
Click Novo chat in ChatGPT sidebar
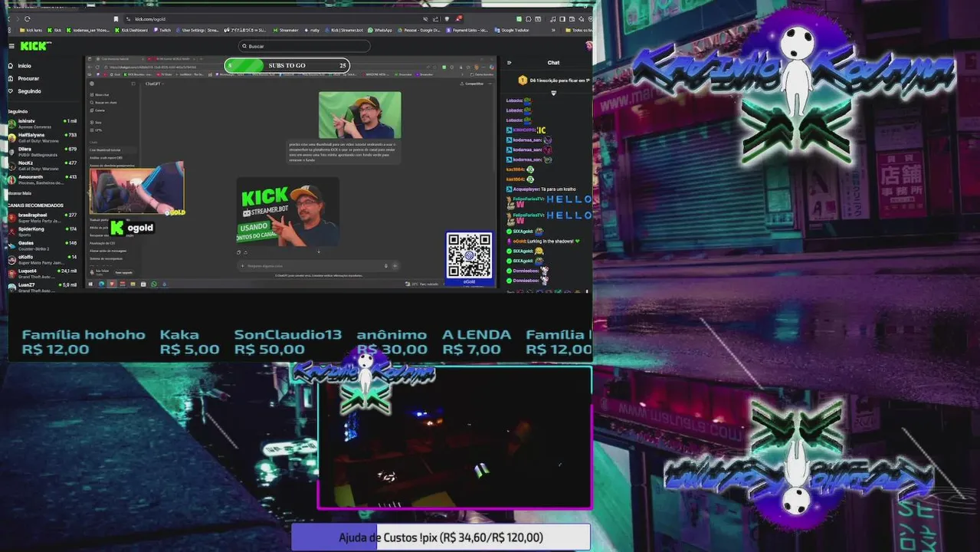click(x=100, y=94)
